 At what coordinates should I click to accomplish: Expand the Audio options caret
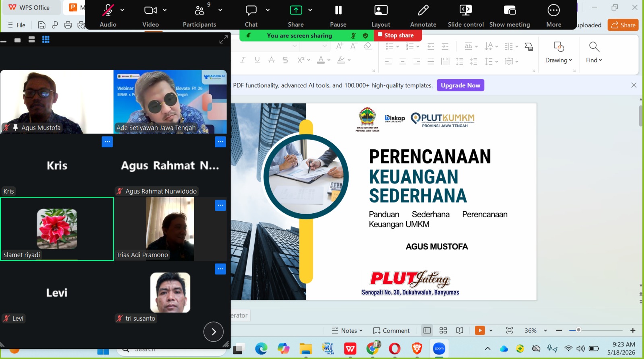[x=122, y=10]
